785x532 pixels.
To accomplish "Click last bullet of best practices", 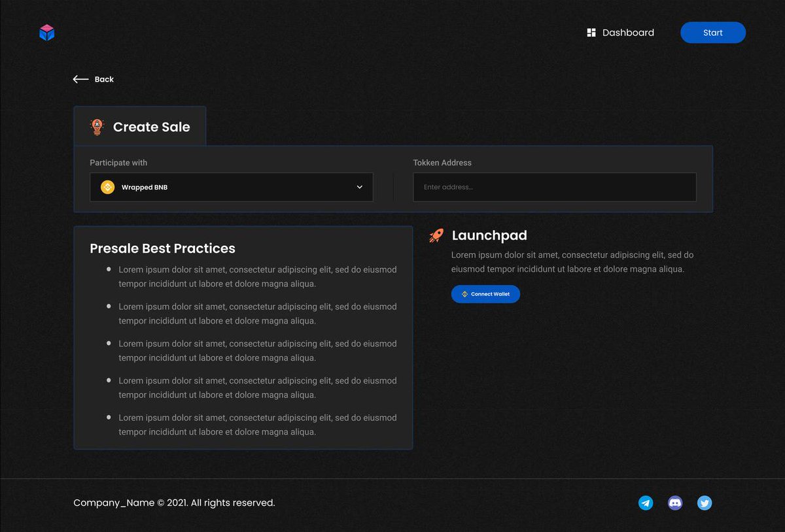I will (x=258, y=425).
